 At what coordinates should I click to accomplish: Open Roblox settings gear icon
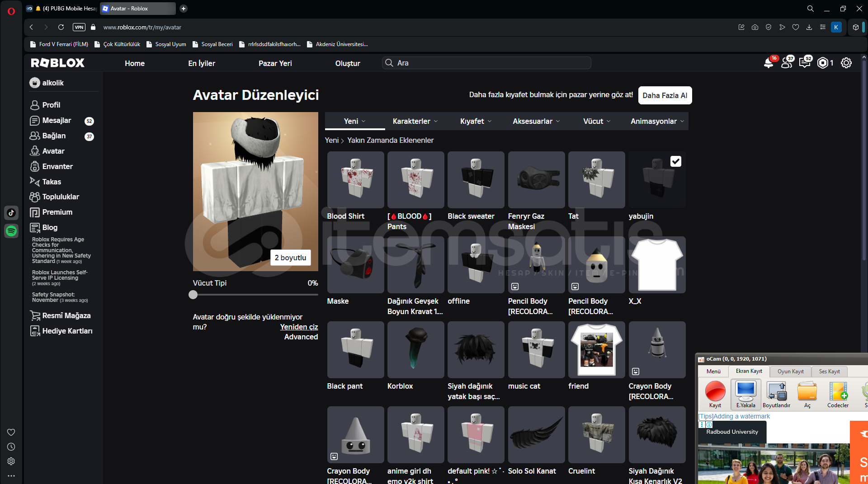coord(846,63)
